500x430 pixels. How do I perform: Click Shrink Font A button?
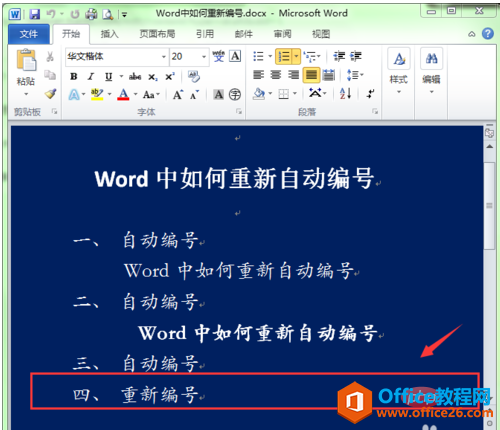[194, 95]
